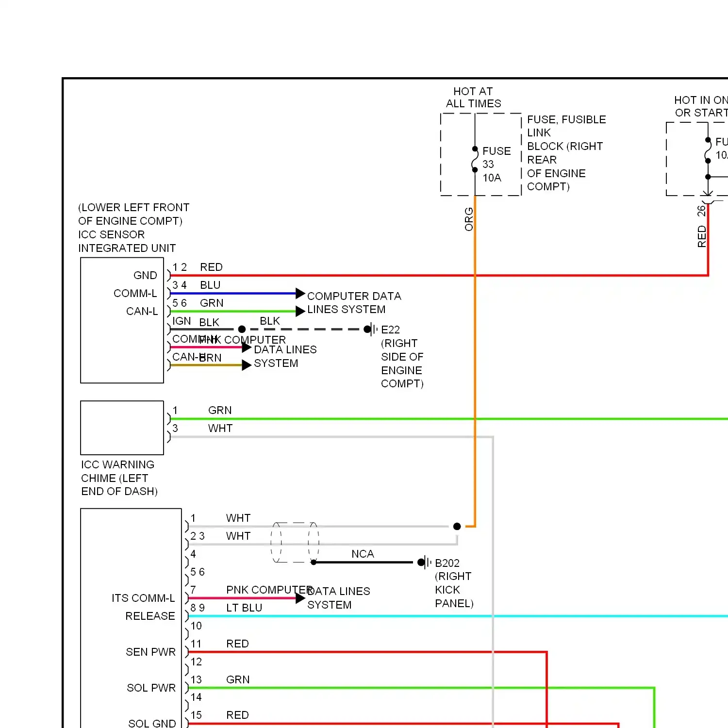The width and height of the screenshot is (728, 728).
Task: Click the "BLU" wire color label
Action: (210, 285)
